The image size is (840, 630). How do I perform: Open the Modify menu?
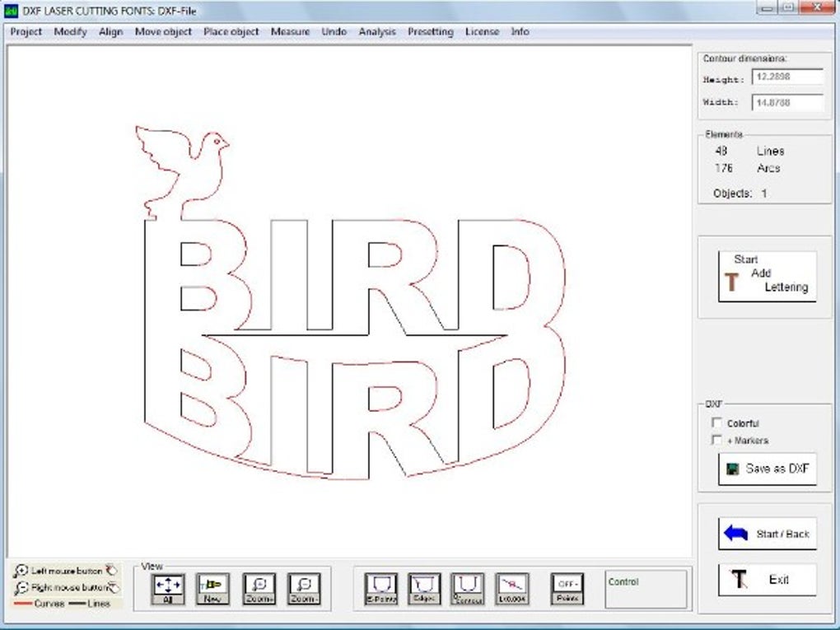(x=70, y=31)
